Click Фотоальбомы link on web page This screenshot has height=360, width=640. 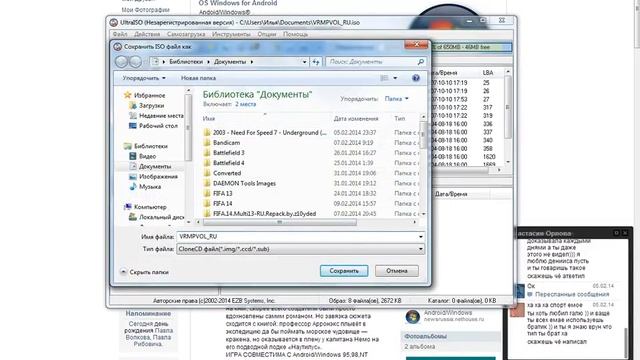pyautogui.click(x=425, y=336)
